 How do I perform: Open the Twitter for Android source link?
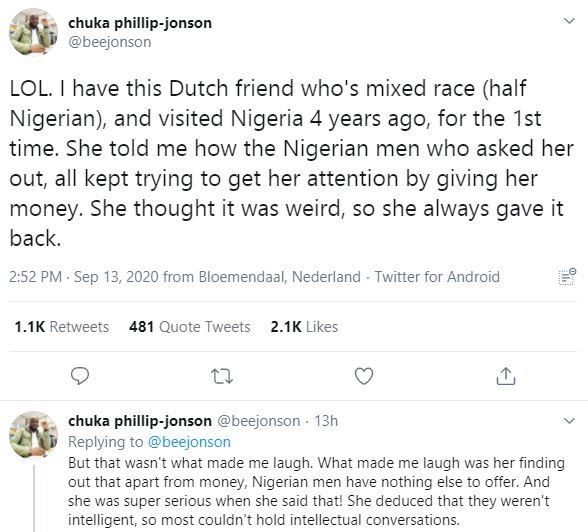pyautogui.click(x=437, y=277)
